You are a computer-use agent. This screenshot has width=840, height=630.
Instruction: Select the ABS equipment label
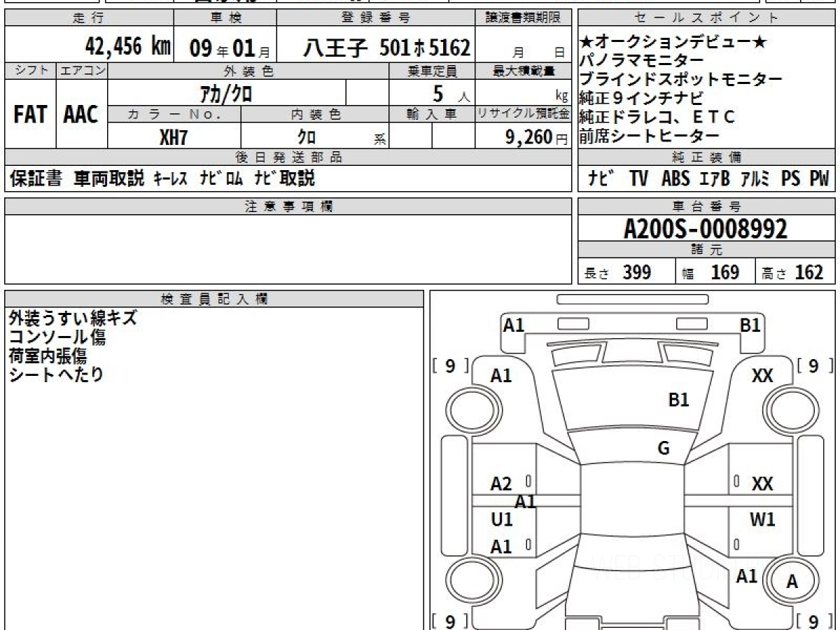[x=675, y=179]
